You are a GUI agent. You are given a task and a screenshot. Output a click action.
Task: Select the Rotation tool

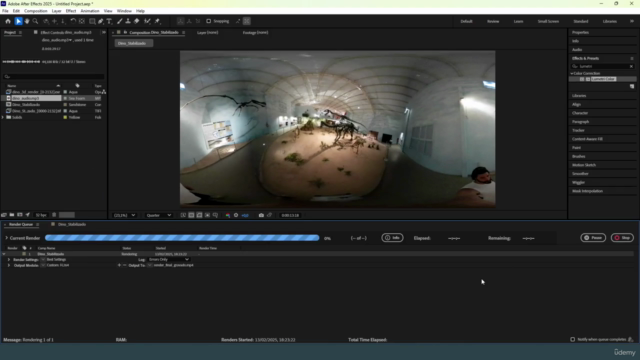73,21
